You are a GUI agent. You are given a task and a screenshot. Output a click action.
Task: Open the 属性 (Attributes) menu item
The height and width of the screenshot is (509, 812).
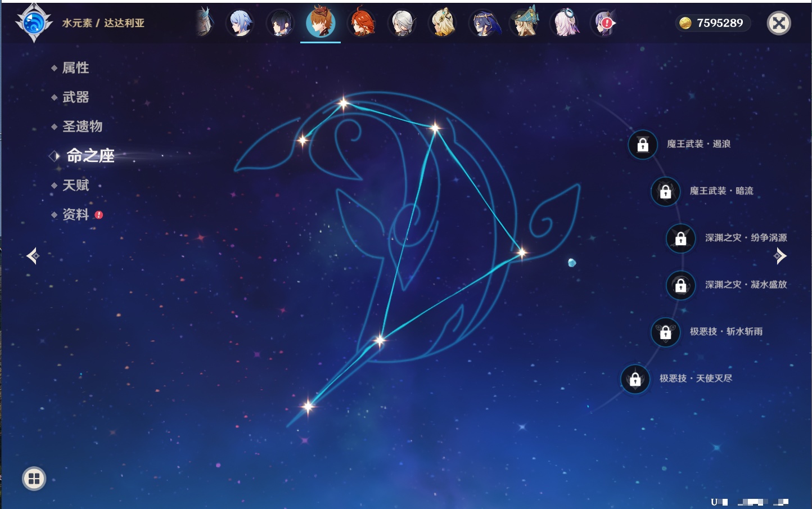[75, 68]
